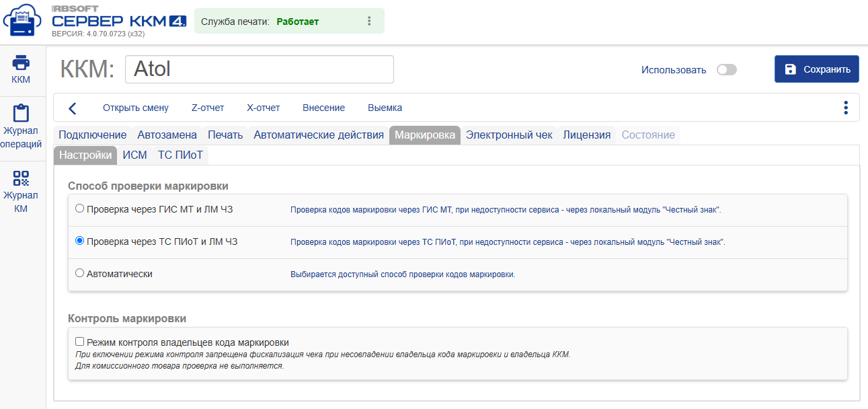Switch to the Подключение tab

point(93,135)
